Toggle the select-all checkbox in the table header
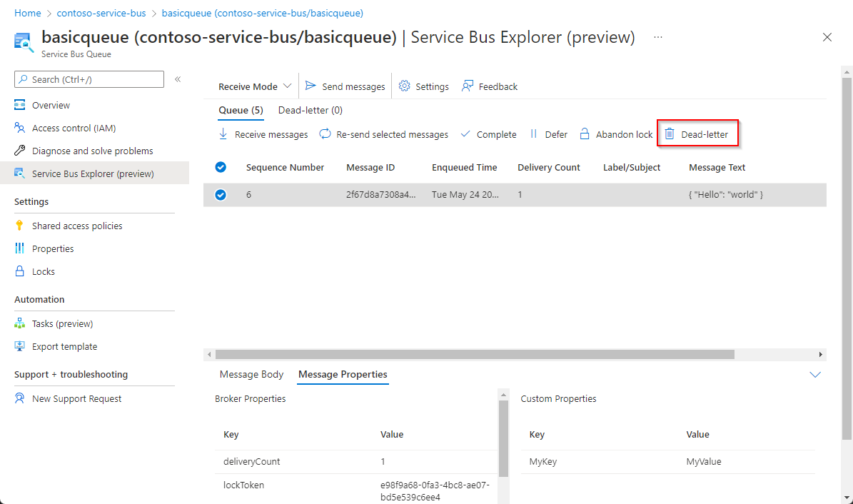The width and height of the screenshot is (853, 504). tap(221, 167)
